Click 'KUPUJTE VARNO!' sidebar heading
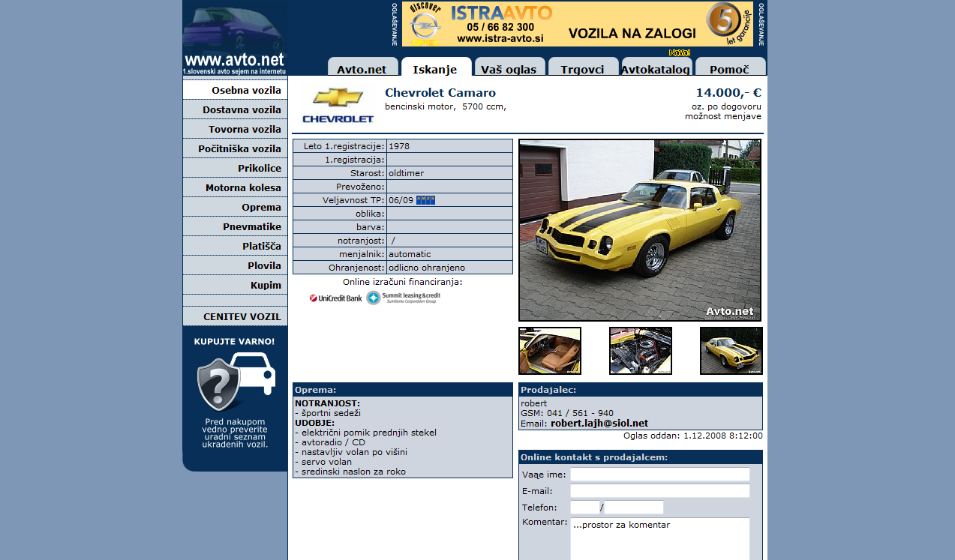The width and height of the screenshot is (955, 560). point(235,342)
